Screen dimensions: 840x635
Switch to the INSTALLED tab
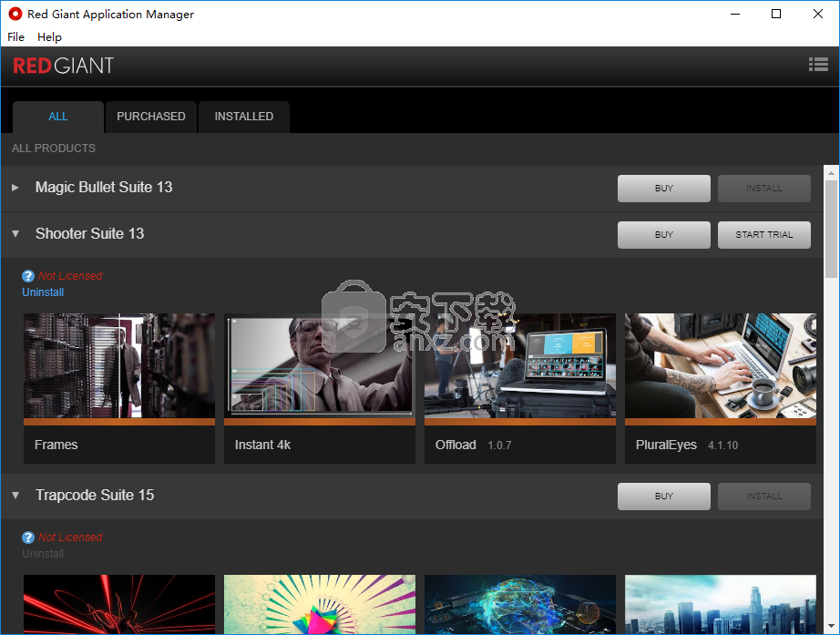click(x=244, y=117)
